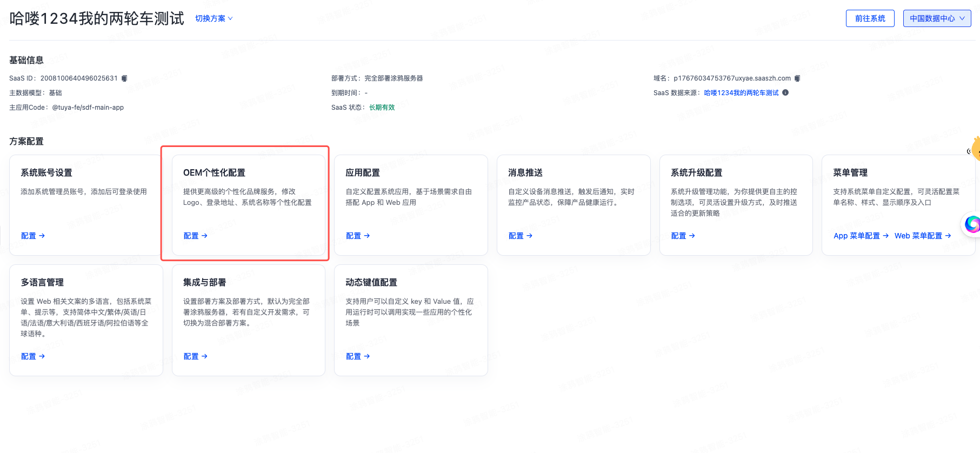Image resolution: width=980 pixels, height=453 pixels.
Task: Click main app code @tuya-fe/sdf-main-app
Action: point(88,108)
